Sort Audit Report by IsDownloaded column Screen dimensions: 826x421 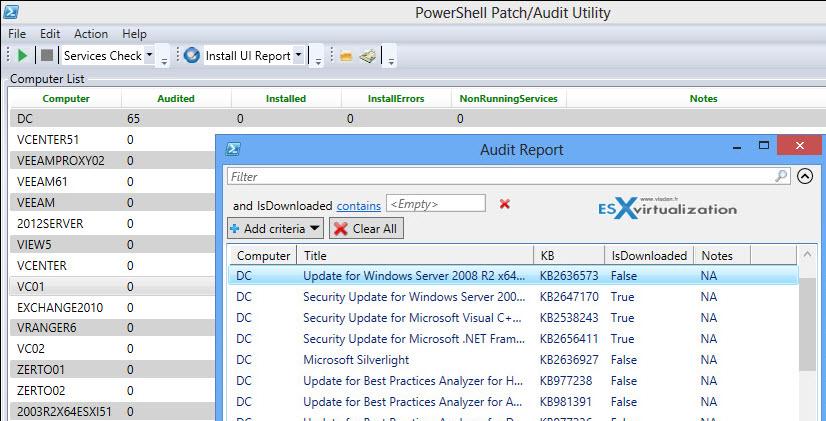(649, 256)
